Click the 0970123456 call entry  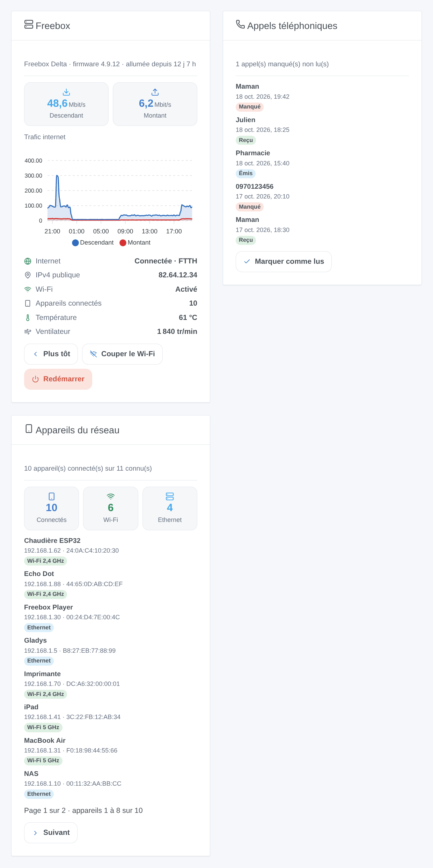pyautogui.click(x=322, y=197)
